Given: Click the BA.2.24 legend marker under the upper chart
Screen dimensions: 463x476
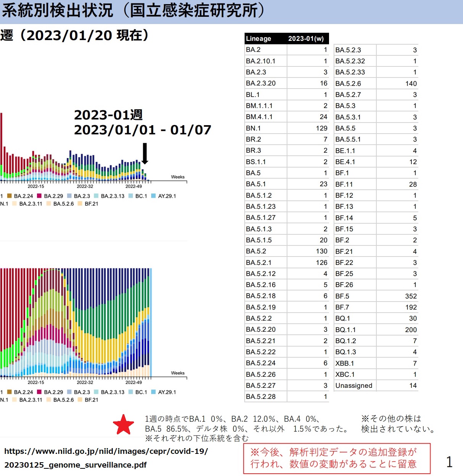Looking at the screenshot, I should (x=10, y=196).
